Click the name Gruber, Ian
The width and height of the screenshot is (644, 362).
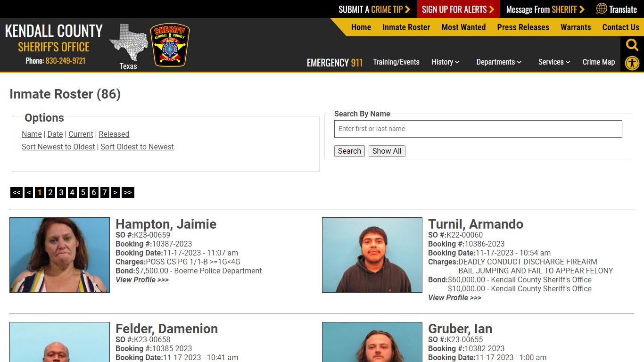tap(460, 329)
